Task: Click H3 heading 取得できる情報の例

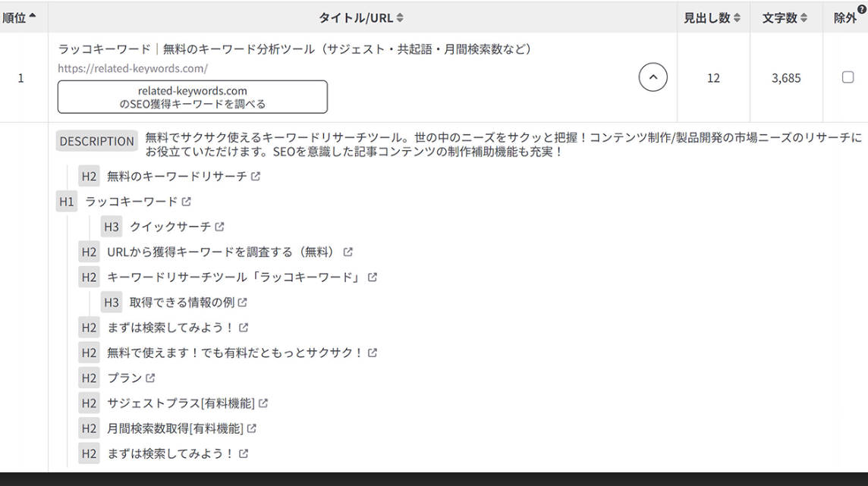Action: pos(182,303)
